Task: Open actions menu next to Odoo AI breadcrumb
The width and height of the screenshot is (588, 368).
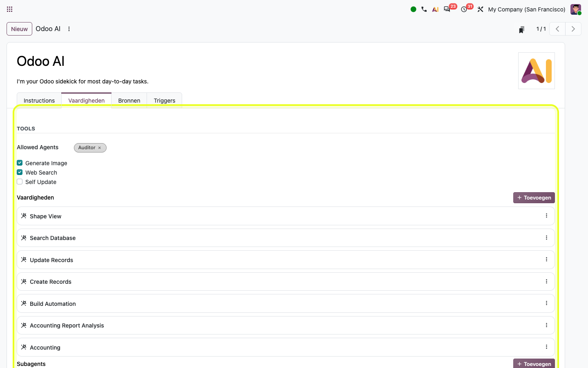Action: pyautogui.click(x=69, y=29)
